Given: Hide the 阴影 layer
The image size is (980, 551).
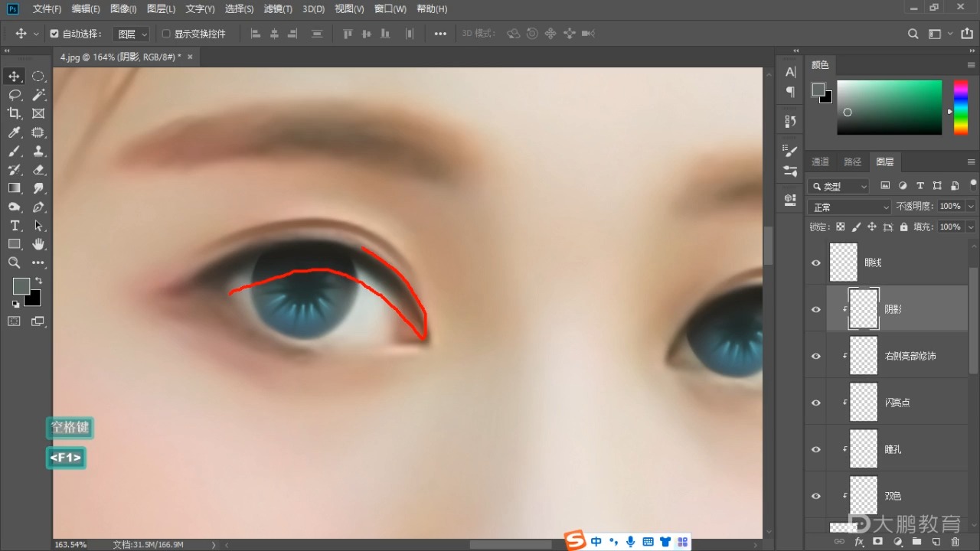Looking at the screenshot, I should tap(816, 310).
